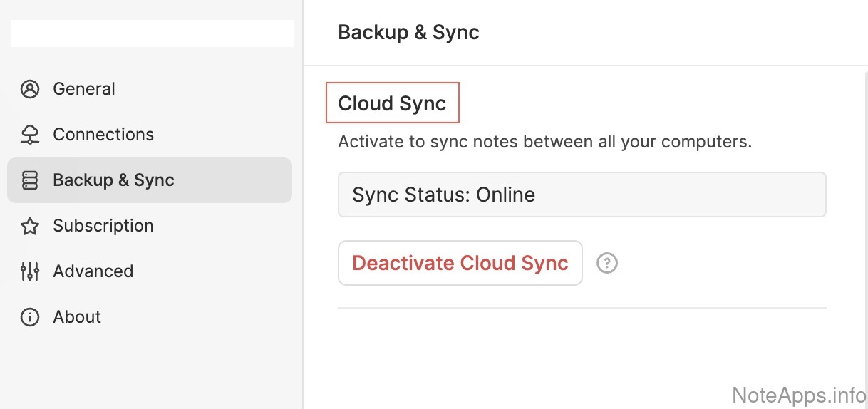This screenshot has width=868, height=409.
Task: Click the highlighted Cloud Sync heading
Action: coord(392,103)
